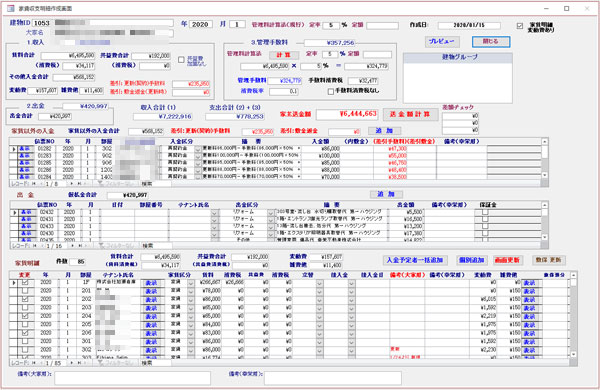The width and height of the screenshot is (600, 390).
Task: Open 出金区分 dropdown for slip 02432
Action: point(271,212)
